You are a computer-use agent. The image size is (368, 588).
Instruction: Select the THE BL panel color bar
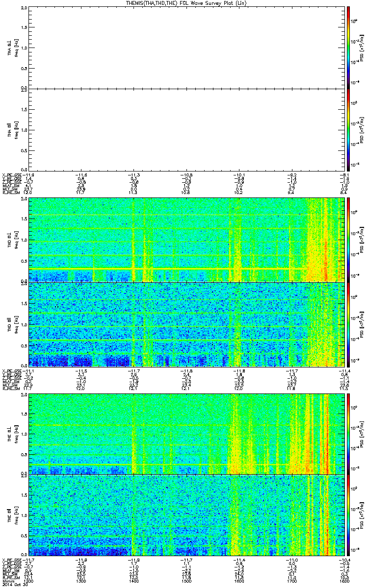pyautogui.click(x=348, y=433)
